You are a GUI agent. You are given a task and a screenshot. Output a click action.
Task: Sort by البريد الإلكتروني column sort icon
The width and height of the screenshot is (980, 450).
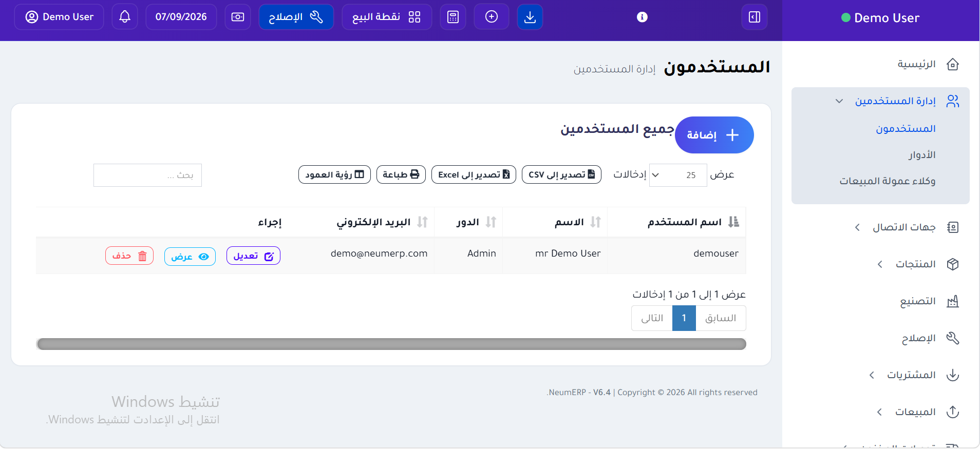[422, 222]
